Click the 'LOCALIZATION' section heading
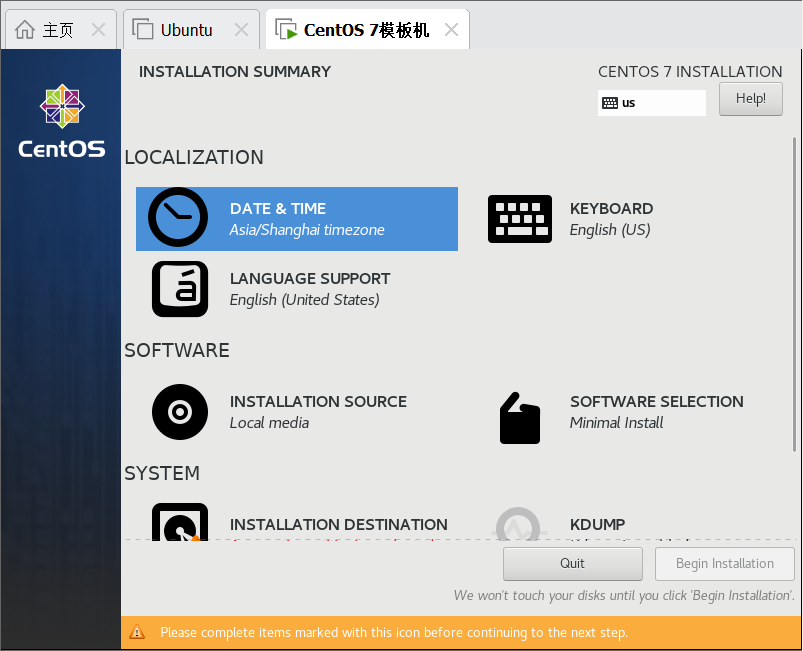803x651 pixels. pyautogui.click(x=194, y=157)
